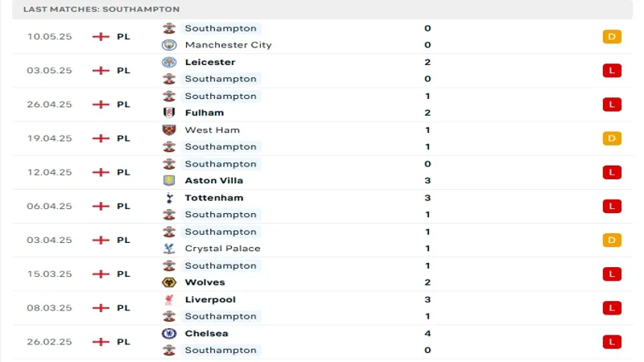
Task: Click the Leicester club crest icon
Action: 169,62
